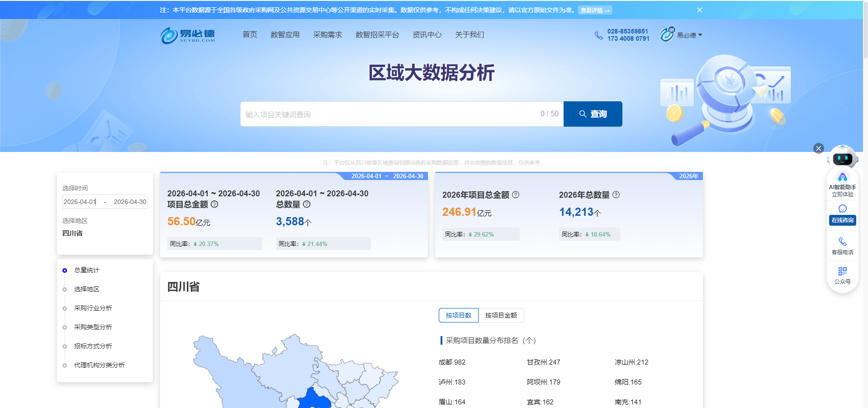Focus the project keyword search field

402,114
